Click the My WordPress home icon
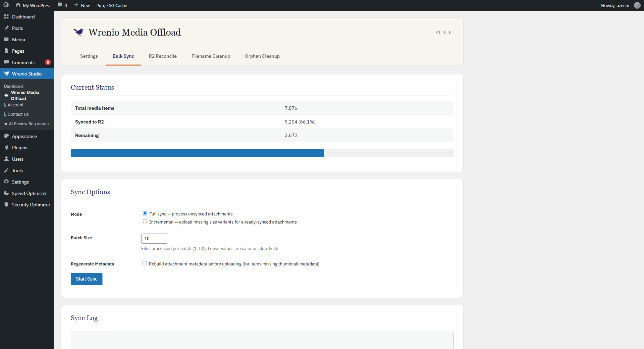This screenshot has width=644, height=349. coord(18,5)
